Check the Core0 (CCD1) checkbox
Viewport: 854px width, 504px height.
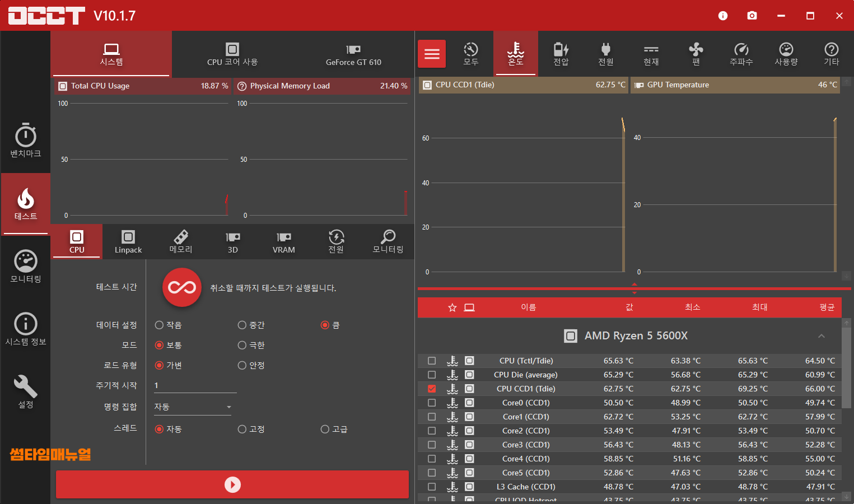click(x=432, y=403)
